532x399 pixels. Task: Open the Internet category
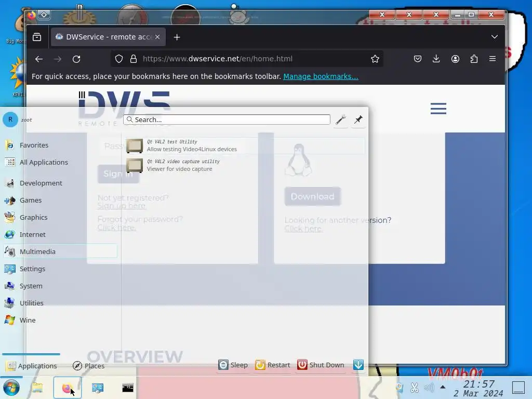point(60,234)
